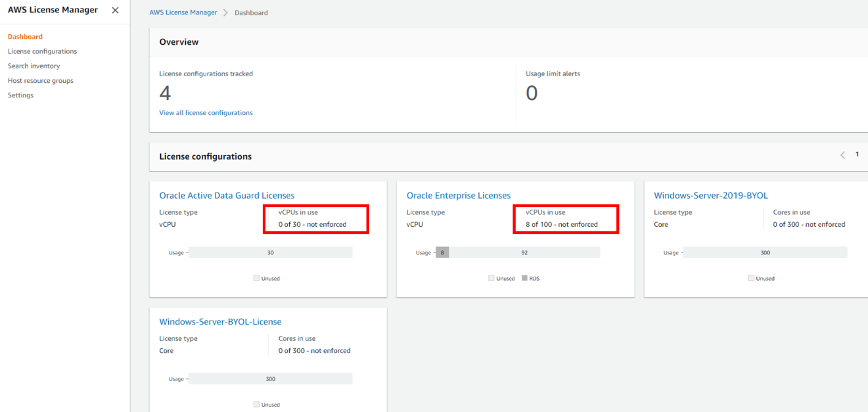
Task: Select Dashboard in the left sidebar
Action: pyautogui.click(x=23, y=36)
